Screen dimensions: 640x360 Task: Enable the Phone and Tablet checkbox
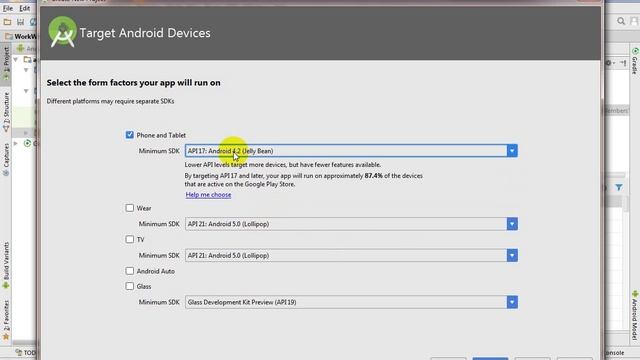(129, 135)
